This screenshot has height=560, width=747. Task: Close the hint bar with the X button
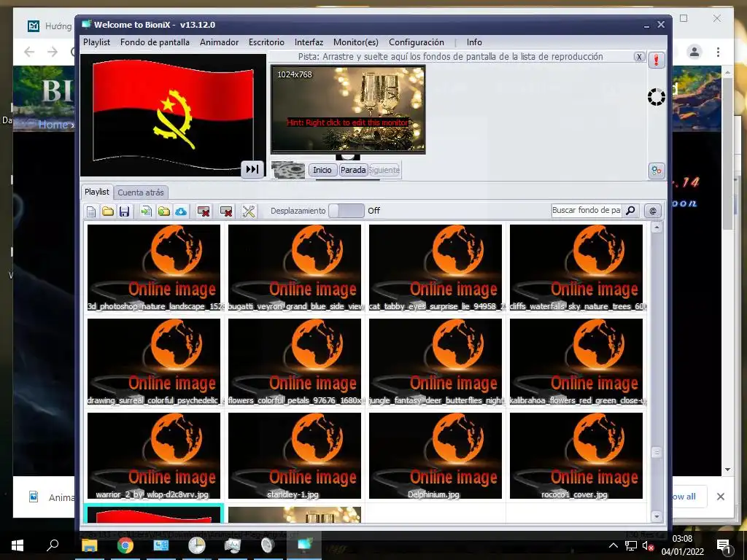[639, 57]
